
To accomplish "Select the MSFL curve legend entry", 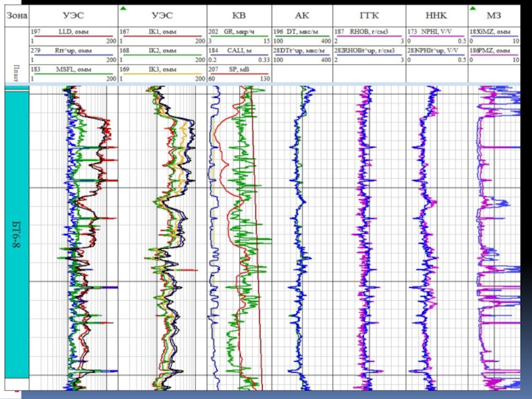I will click(72, 69).
